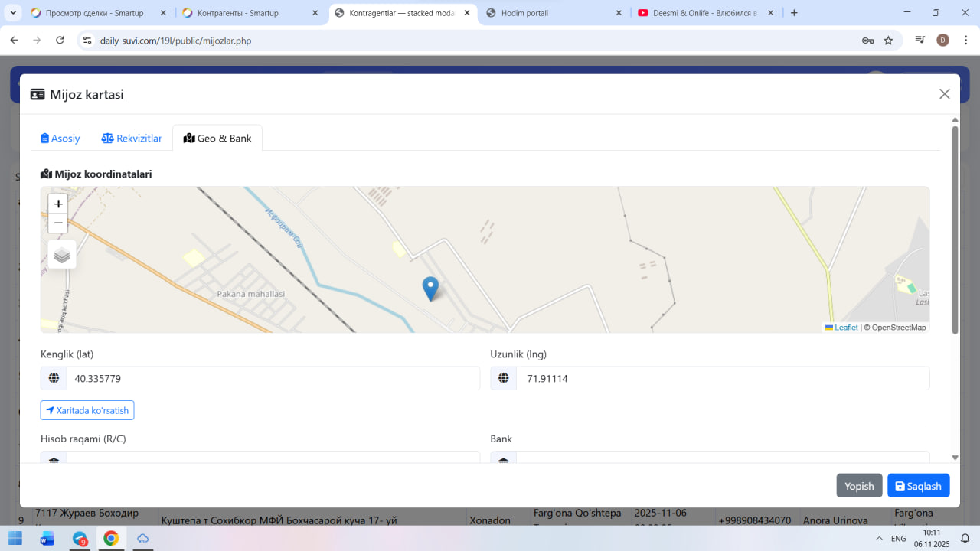This screenshot has width=980, height=551.
Task: Zoom in on the Leaflet map
Action: coord(58,204)
